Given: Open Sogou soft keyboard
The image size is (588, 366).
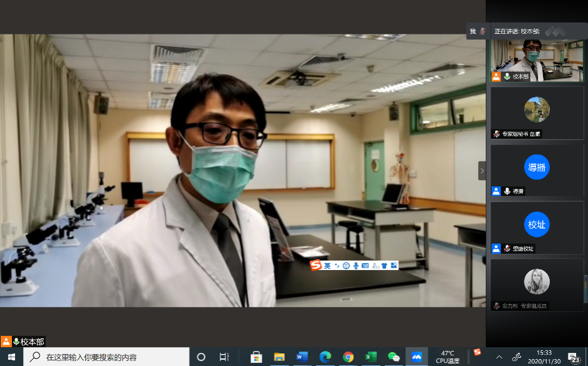Looking at the screenshot, I should click(x=365, y=266).
